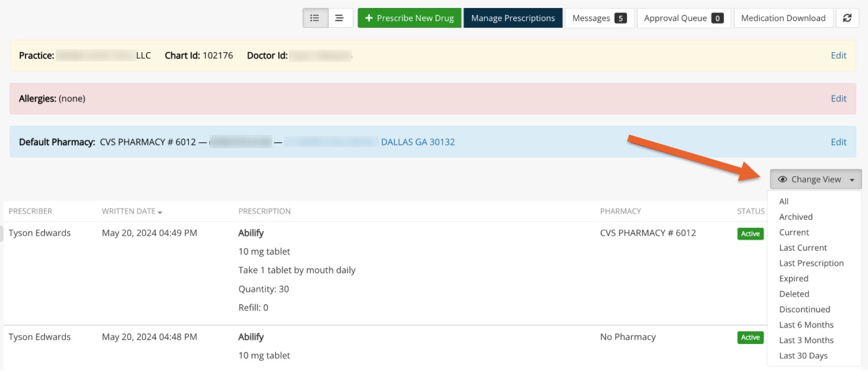Click the 04:48 PM written date

(150, 337)
